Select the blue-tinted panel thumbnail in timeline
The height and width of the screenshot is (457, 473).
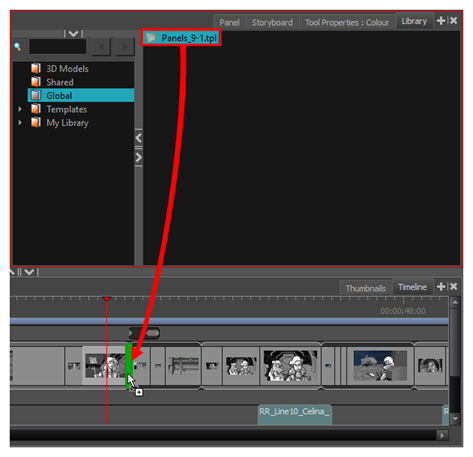point(380,366)
